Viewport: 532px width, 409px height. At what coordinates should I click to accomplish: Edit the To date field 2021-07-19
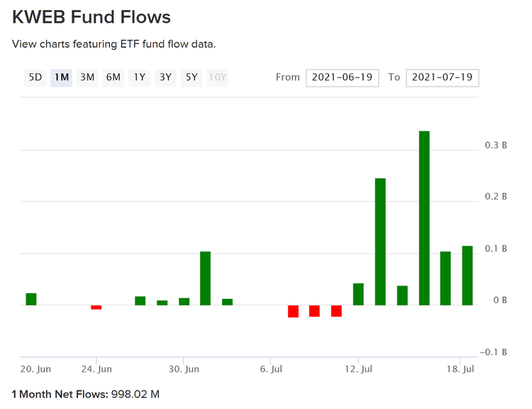coord(443,77)
